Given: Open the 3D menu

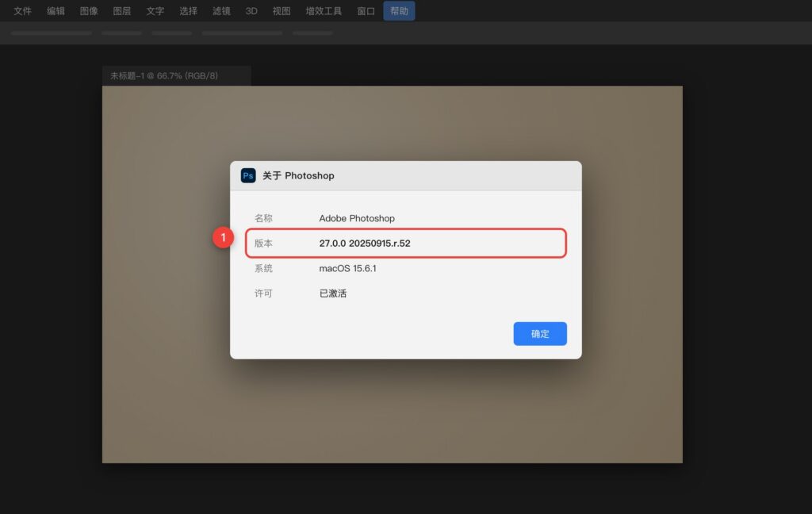Looking at the screenshot, I should pyautogui.click(x=251, y=11).
